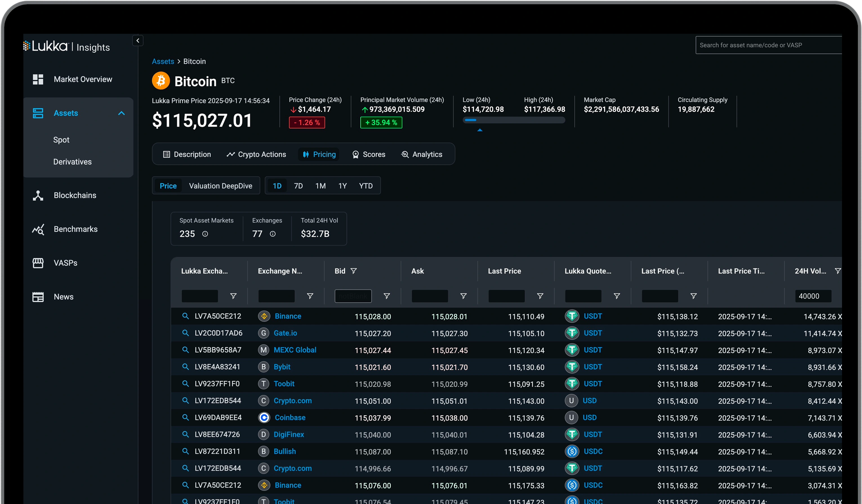Click the Blockchains network icon

click(x=38, y=195)
